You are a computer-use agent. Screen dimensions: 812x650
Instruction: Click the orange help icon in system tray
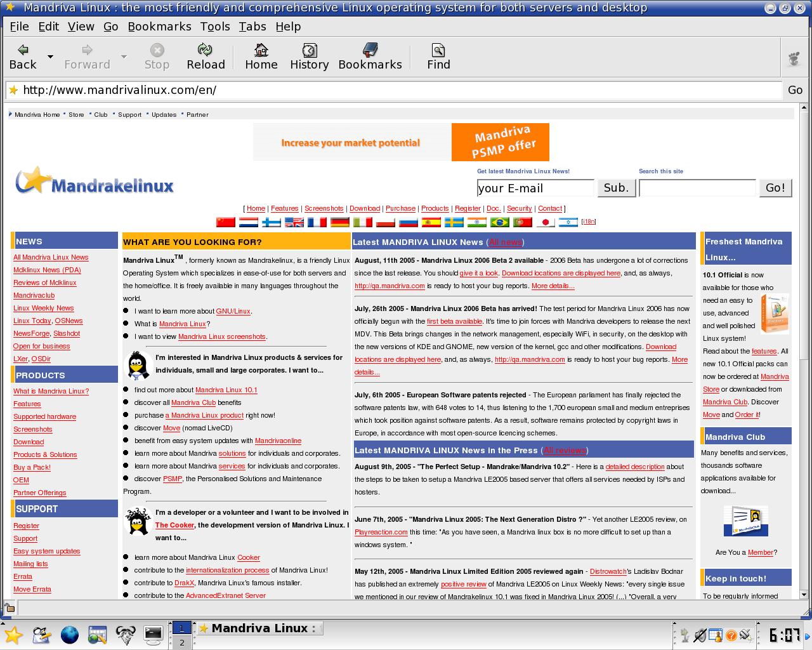(x=731, y=635)
